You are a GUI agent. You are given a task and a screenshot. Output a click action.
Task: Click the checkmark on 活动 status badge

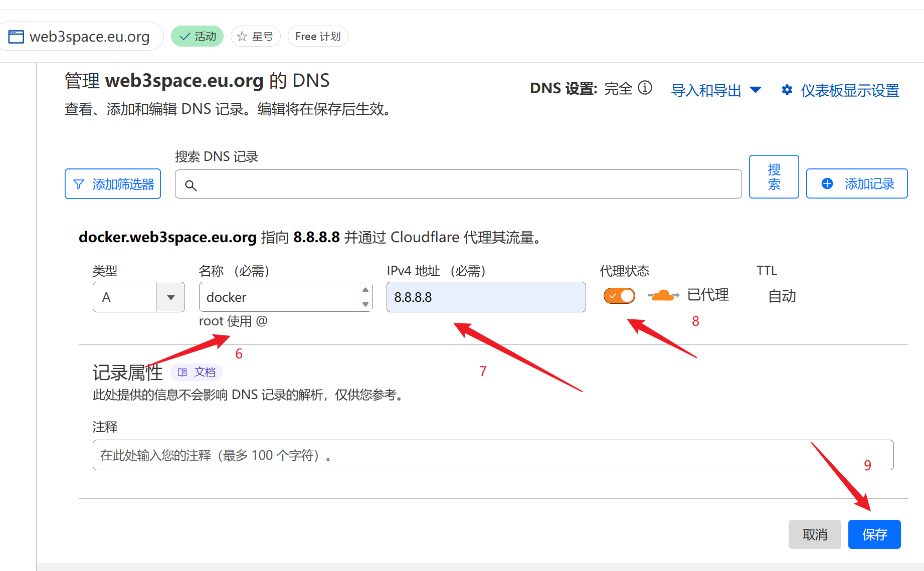click(x=185, y=36)
